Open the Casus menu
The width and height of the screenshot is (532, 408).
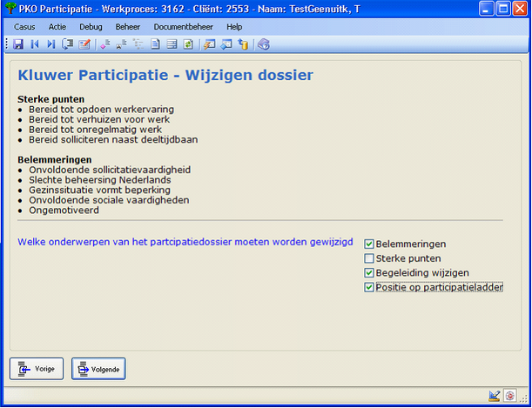pos(24,27)
